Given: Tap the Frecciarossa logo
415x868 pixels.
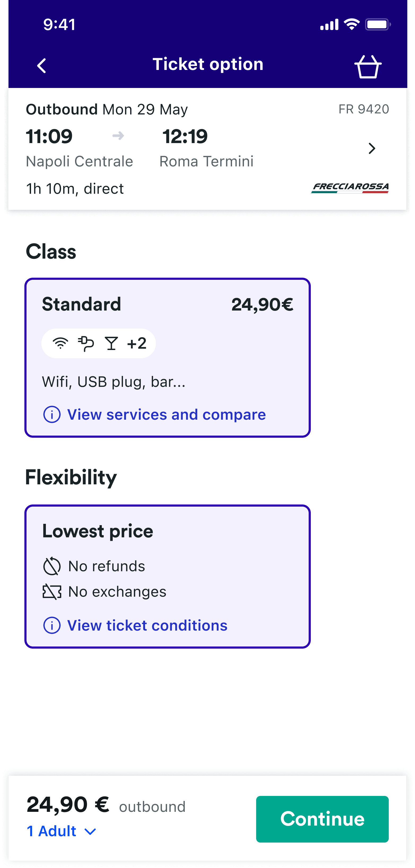Looking at the screenshot, I should tap(350, 188).
